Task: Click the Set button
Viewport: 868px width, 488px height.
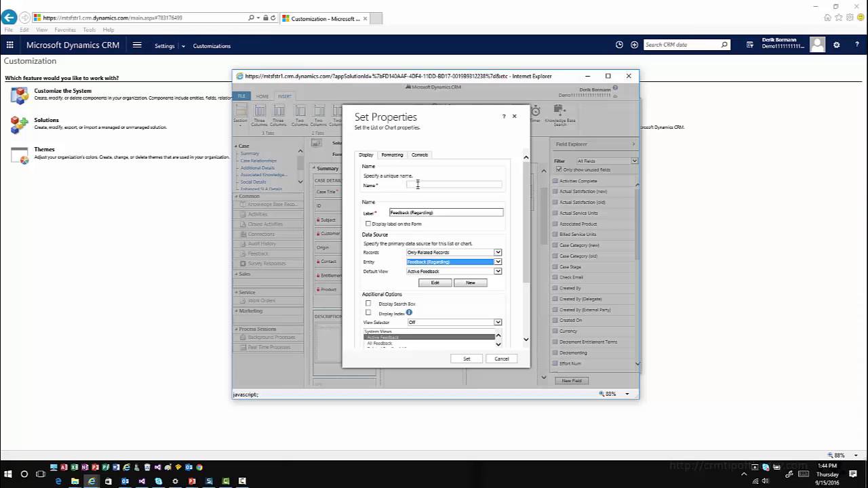Action: pyautogui.click(x=467, y=359)
